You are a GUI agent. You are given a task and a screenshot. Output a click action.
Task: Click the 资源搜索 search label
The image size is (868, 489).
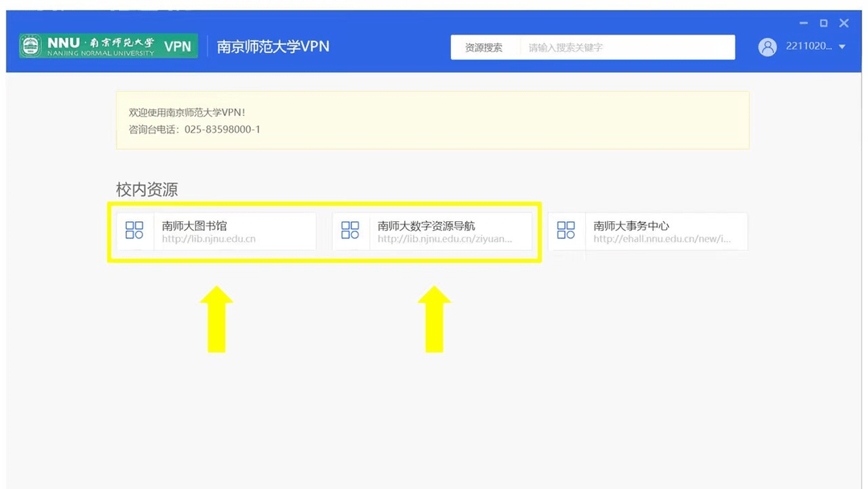click(483, 47)
